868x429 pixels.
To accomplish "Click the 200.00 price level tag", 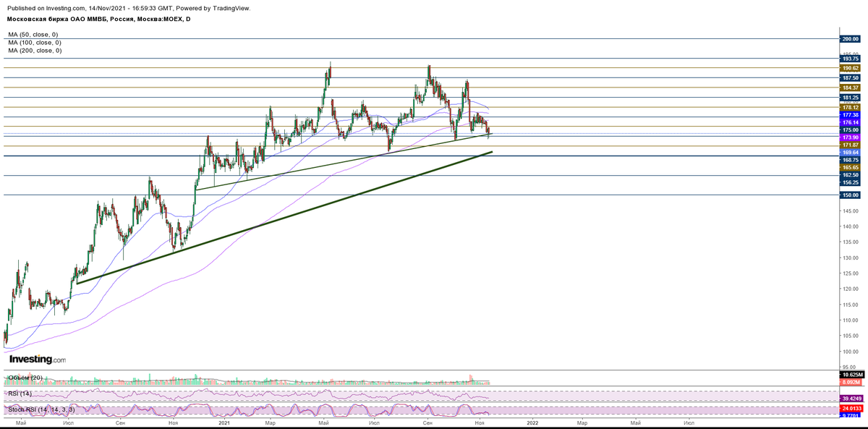I will click(849, 38).
